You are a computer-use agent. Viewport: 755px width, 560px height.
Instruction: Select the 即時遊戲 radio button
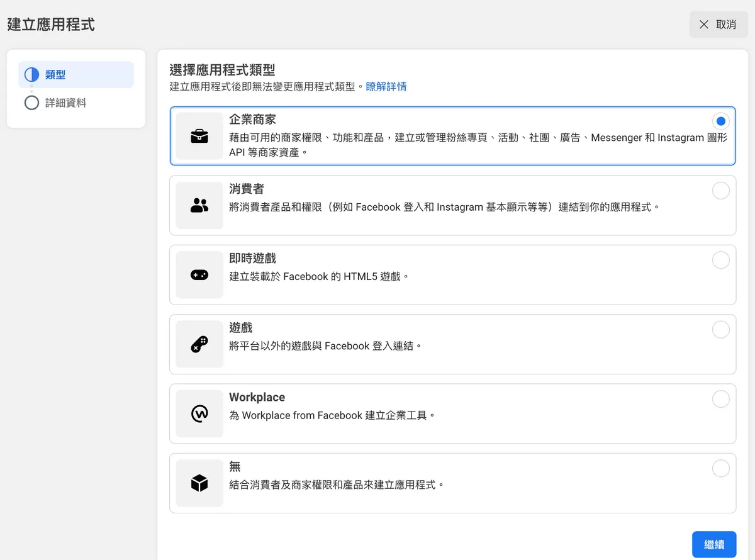point(720,260)
